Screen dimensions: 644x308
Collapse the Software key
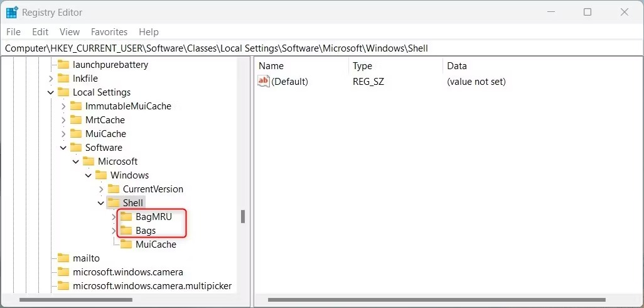pos(63,148)
